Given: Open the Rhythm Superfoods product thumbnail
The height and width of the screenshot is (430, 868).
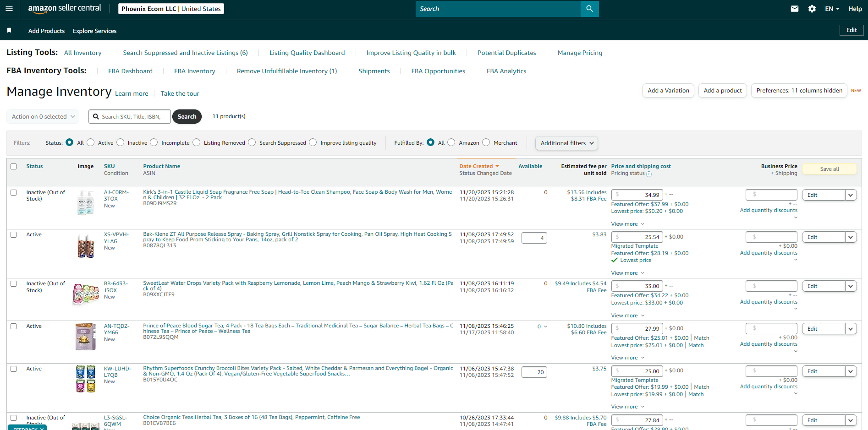Looking at the screenshot, I should click(x=86, y=379).
